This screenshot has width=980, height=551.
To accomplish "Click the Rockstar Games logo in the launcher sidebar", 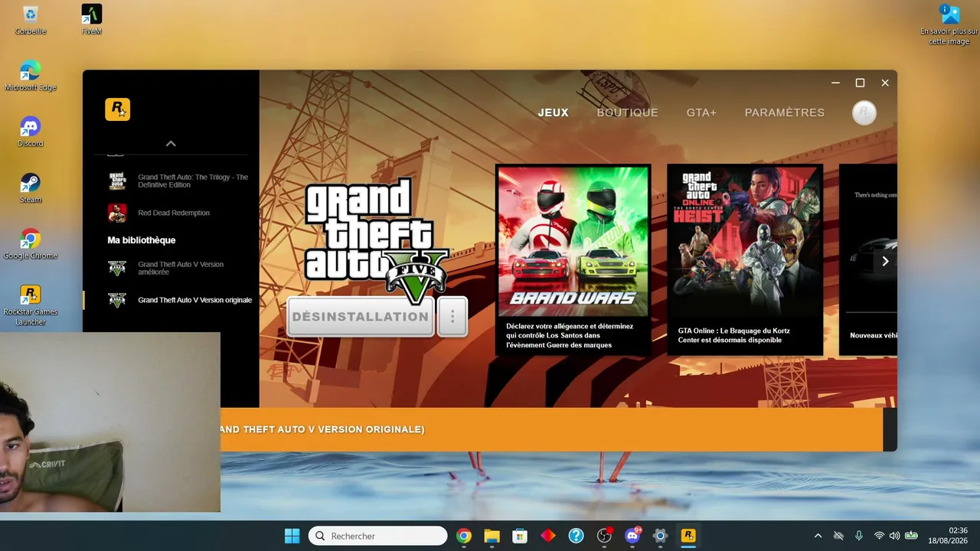I will click(117, 109).
